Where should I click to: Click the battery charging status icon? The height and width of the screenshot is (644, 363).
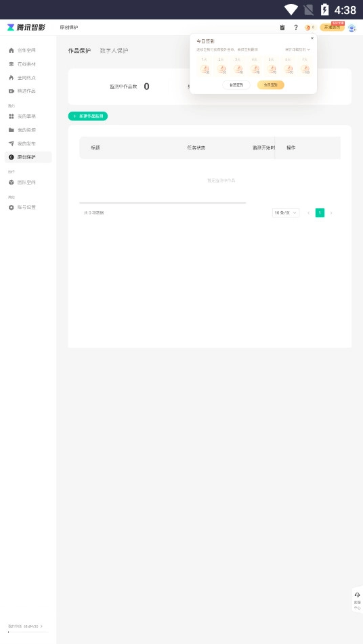[325, 9]
